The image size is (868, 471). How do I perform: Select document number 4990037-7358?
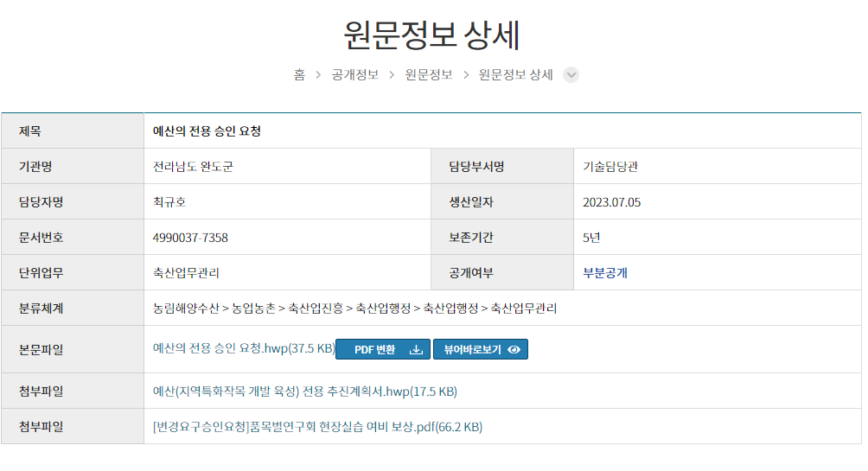(x=190, y=238)
